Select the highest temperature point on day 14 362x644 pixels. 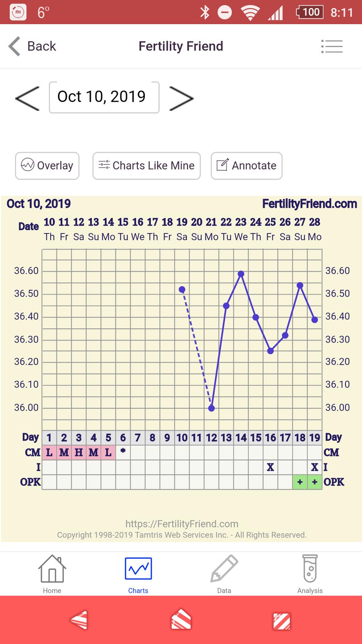point(241,274)
